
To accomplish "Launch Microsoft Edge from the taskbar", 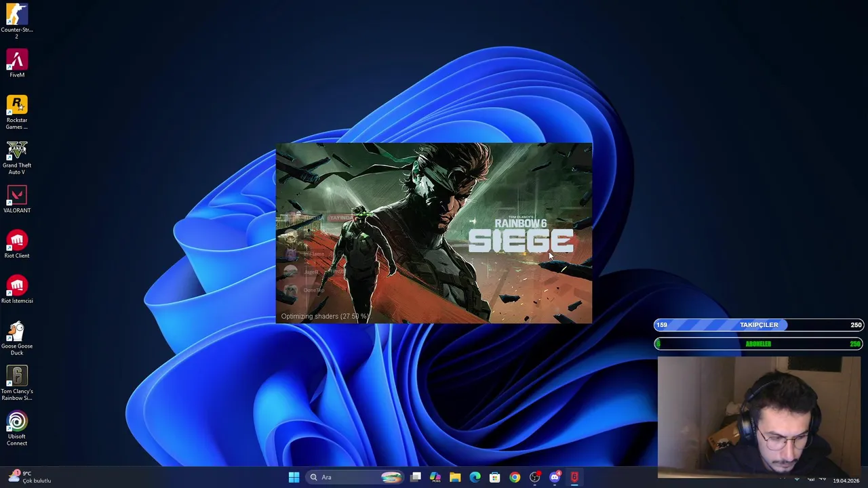I will click(475, 477).
